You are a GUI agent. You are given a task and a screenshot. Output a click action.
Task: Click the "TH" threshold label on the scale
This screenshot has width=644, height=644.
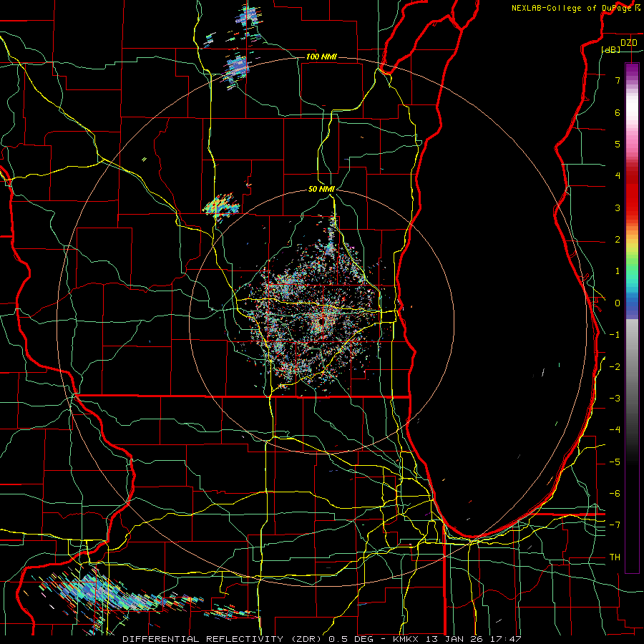615,557
